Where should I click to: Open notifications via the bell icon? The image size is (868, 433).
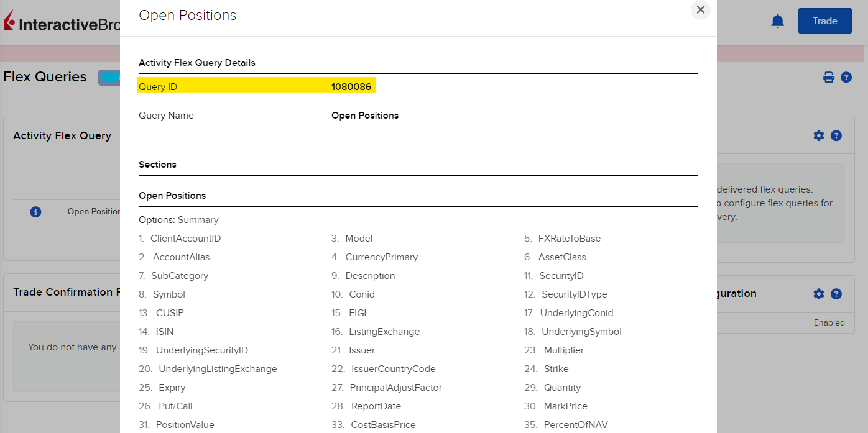tap(777, 21)
